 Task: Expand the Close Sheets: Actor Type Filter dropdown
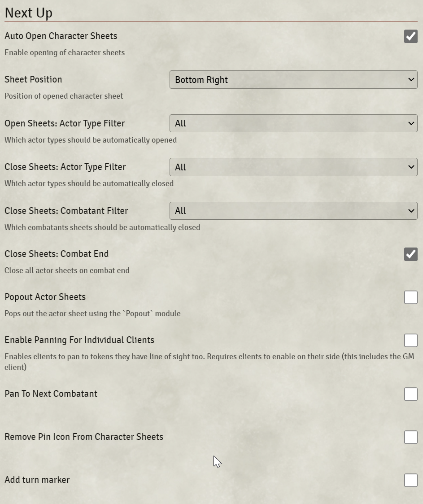[293, 167]
